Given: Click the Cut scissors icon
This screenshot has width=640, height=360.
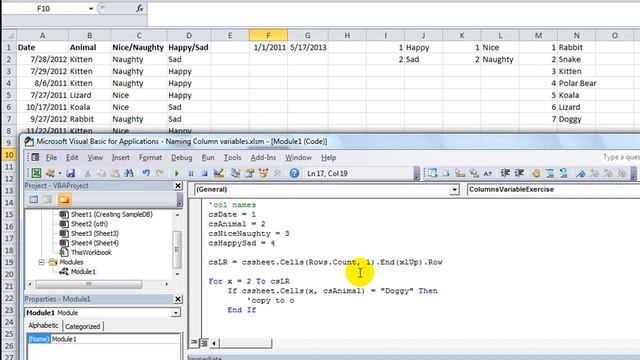Looking at the screenshot, I should (x=87, y=173).
